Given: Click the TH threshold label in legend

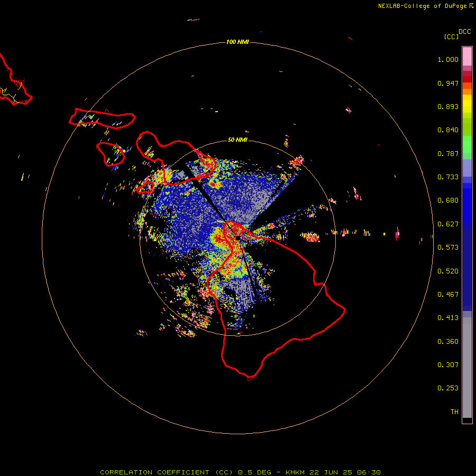Looking at the screenshot, I should click(454, 412).
